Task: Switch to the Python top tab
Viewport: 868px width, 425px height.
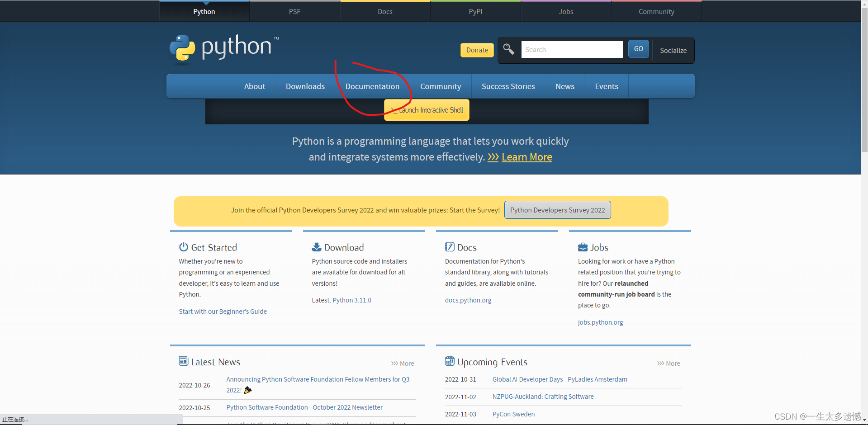Action: 204,11
